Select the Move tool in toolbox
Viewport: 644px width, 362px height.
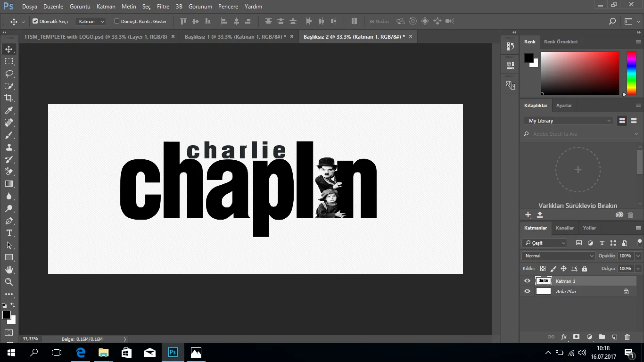pyautogui.click(x=8, y=49)
